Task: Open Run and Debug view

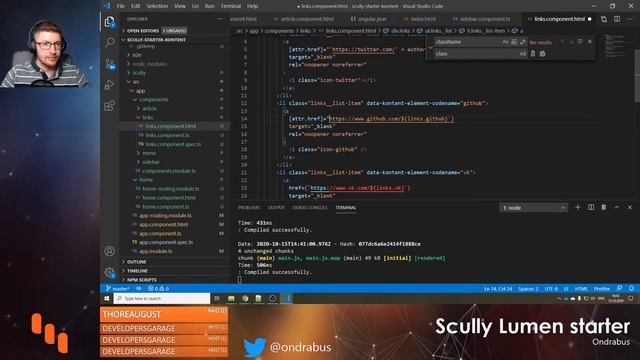Action: tap(109, 84)
